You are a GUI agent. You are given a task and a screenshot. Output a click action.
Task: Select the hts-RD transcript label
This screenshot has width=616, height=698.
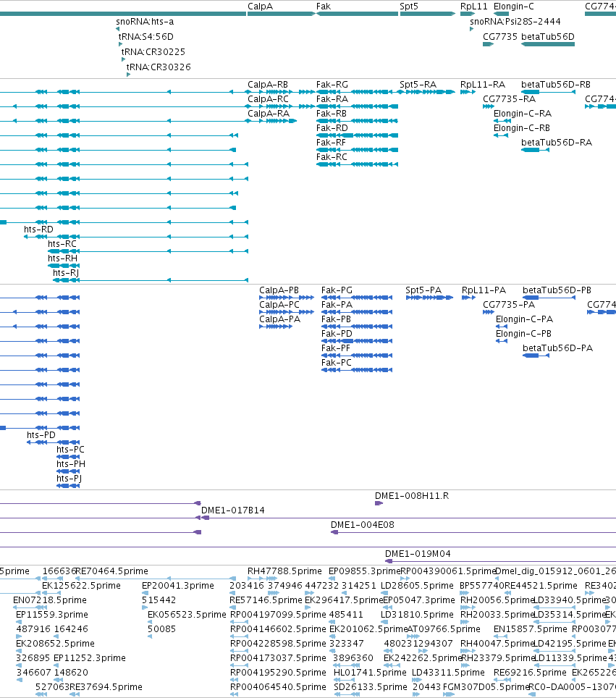tap(38, 230)
